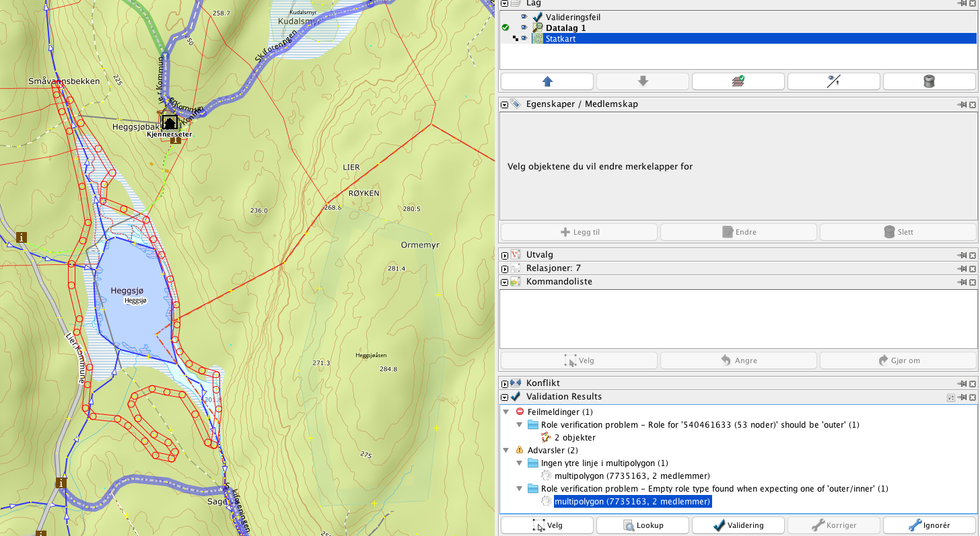980x536 pixels.
Task: Toggle the Statkart layer eye icon
Action: click(x=524, y=38)
